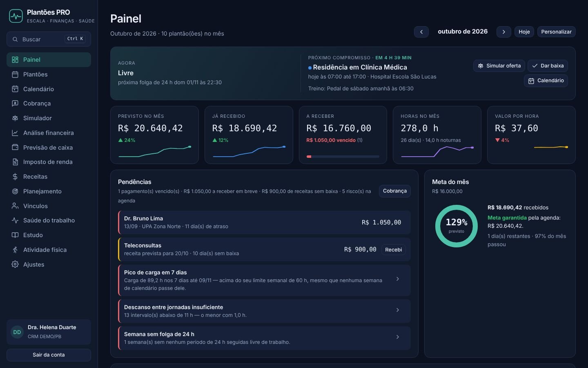The width and height of the screenshot is (588, 368).
Task: Click the Simular oferta button
Action: tap(499, 66)
